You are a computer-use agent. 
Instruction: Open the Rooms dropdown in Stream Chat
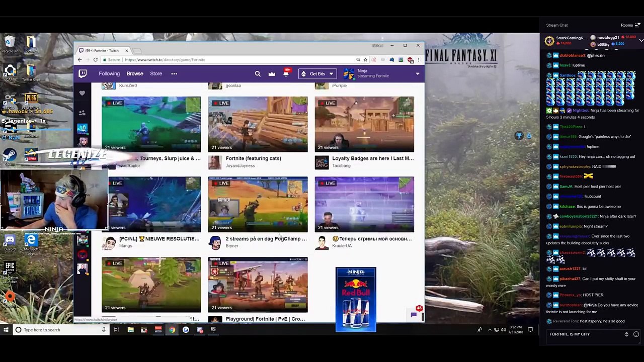(x=630, y=25)
